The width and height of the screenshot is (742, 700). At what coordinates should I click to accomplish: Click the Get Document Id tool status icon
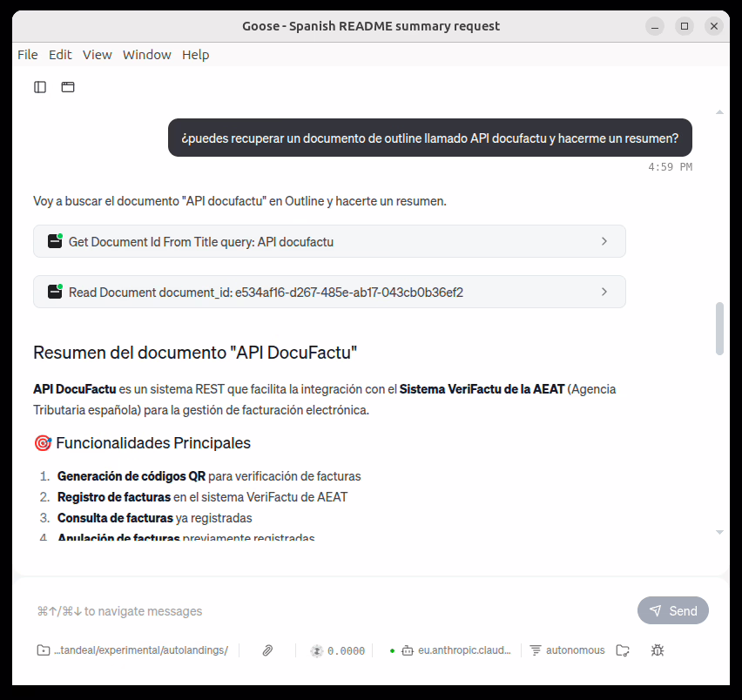[55, 242]
